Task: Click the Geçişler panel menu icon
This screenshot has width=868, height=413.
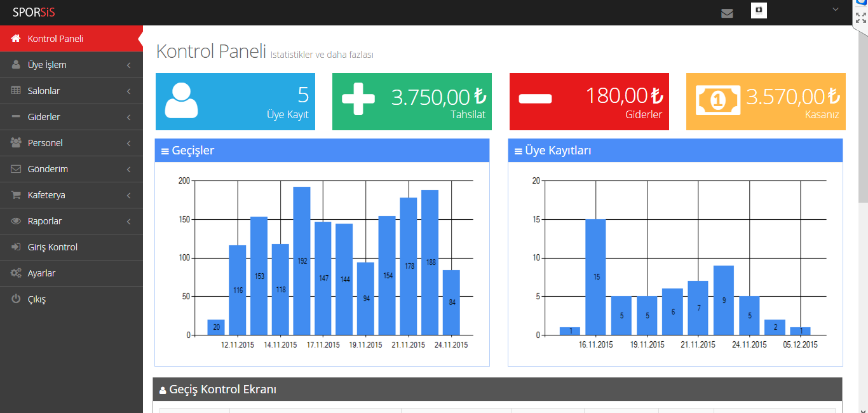Action: coord(165,151)
